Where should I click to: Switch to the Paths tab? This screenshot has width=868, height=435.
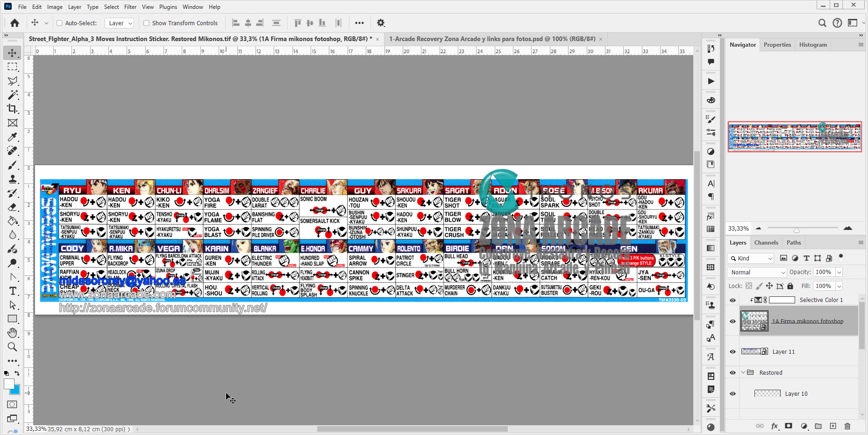[794, 243]
